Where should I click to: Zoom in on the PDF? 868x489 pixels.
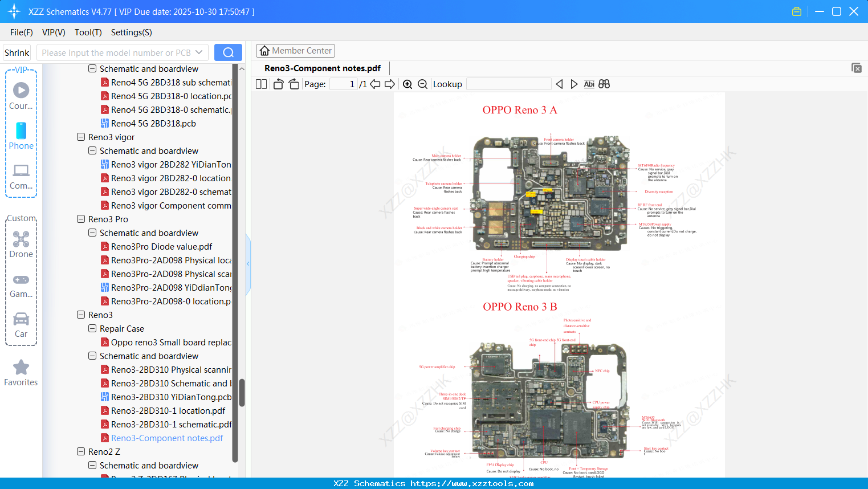click(407, 84)
